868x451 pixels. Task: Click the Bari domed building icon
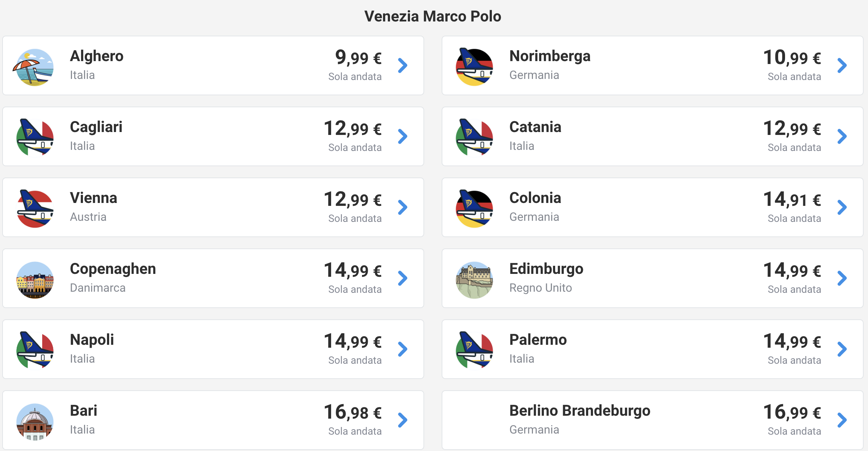[x=35, y=422]
